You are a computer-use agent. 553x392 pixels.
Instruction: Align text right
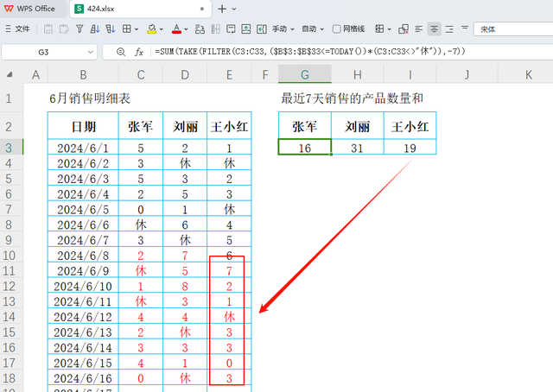click(x=449, y=28)
